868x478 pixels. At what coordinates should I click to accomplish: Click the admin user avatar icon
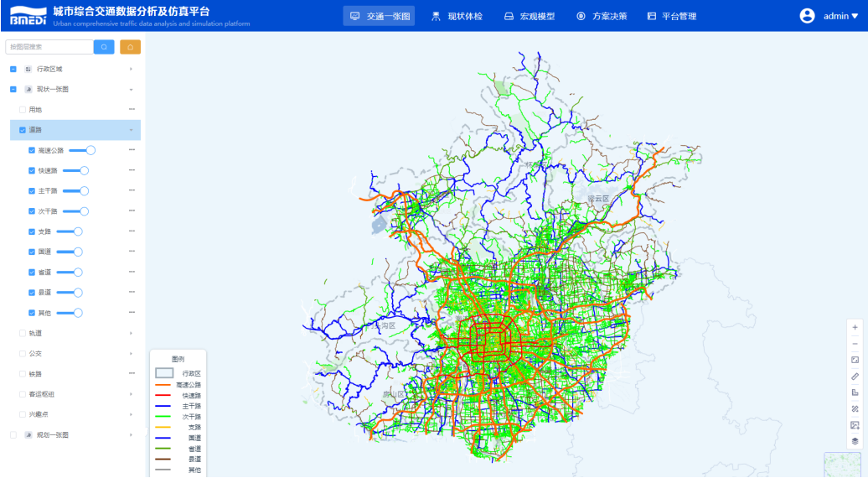pos(807,16)
